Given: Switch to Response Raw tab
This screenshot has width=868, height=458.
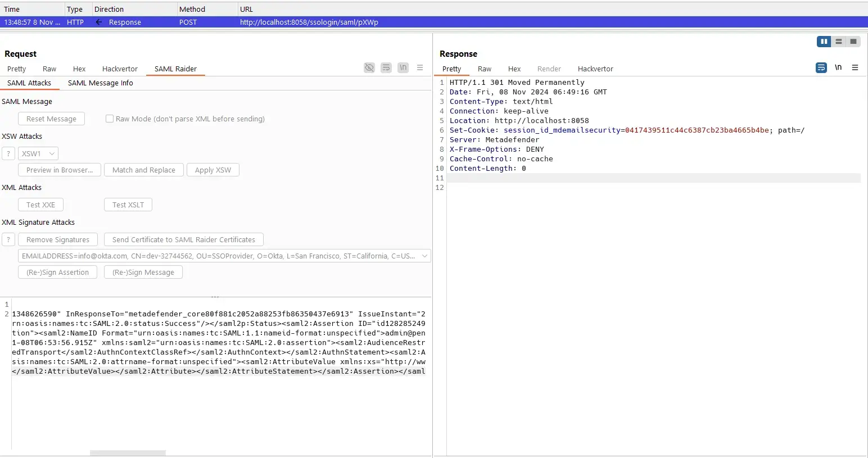Looking at the screenshot, I should click(485, 69).
